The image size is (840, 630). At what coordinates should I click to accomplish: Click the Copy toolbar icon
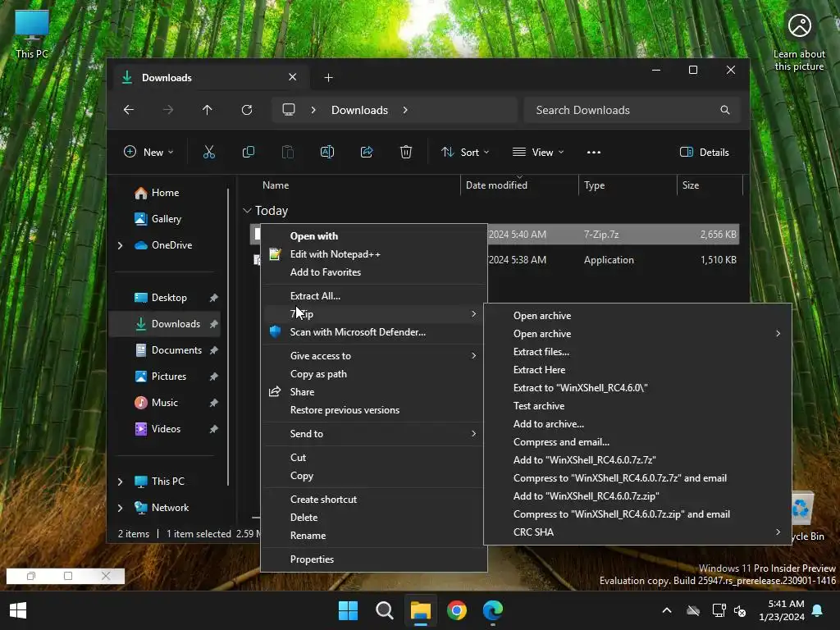(x=248, y=152)
